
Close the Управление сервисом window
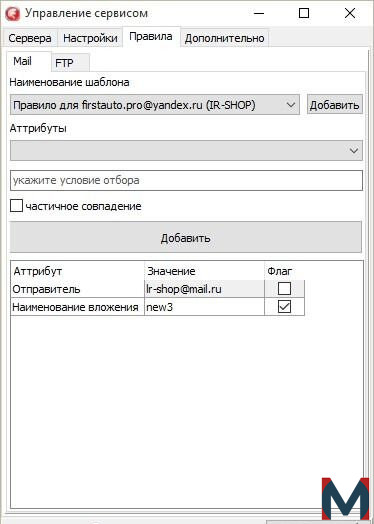(350, 13)
